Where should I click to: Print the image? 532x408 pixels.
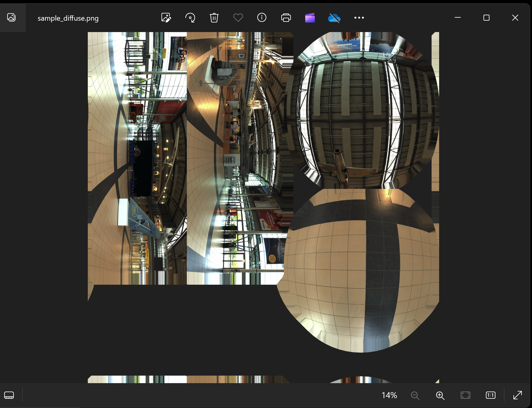tap(286, 18)
